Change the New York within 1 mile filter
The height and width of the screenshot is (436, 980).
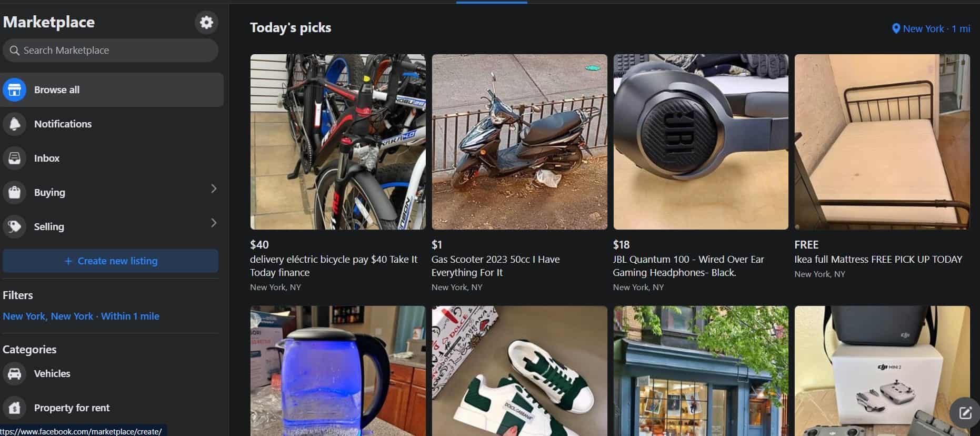tap(81, 316)
